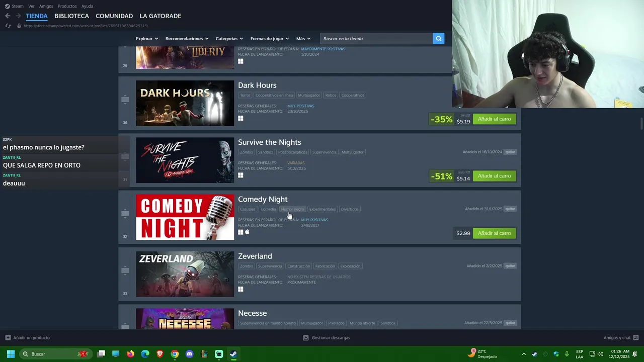Remove Zeverland with quitar
Image resolution: width=644 pixels, height=362 pixels.
click(x=510, y=266)
